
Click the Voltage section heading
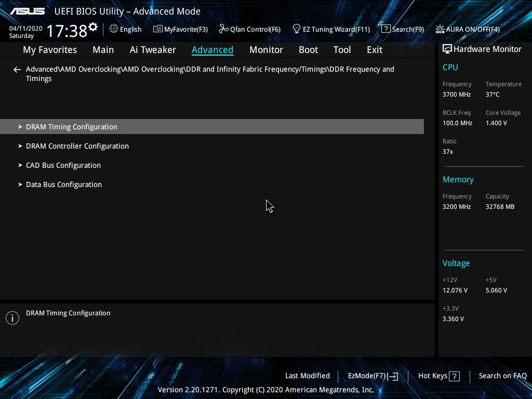pyautogui.click(x=456, y=263)
